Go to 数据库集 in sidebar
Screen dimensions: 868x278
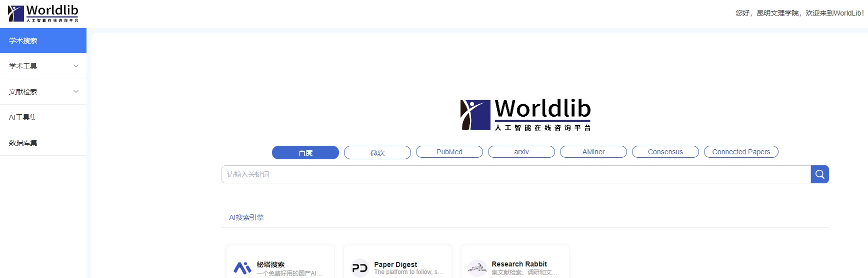pyautogui.click(x=43, y=143)
